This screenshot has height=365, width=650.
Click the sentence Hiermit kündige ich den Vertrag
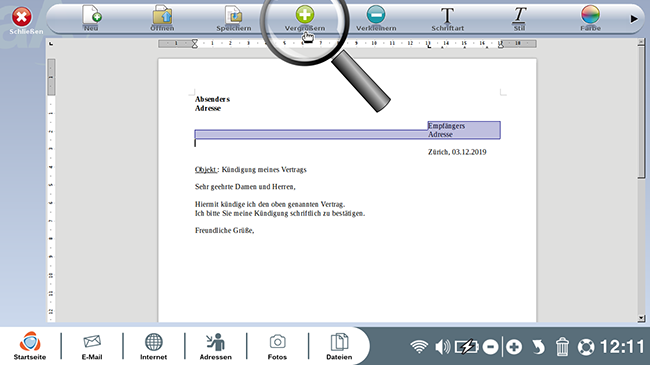270,204
